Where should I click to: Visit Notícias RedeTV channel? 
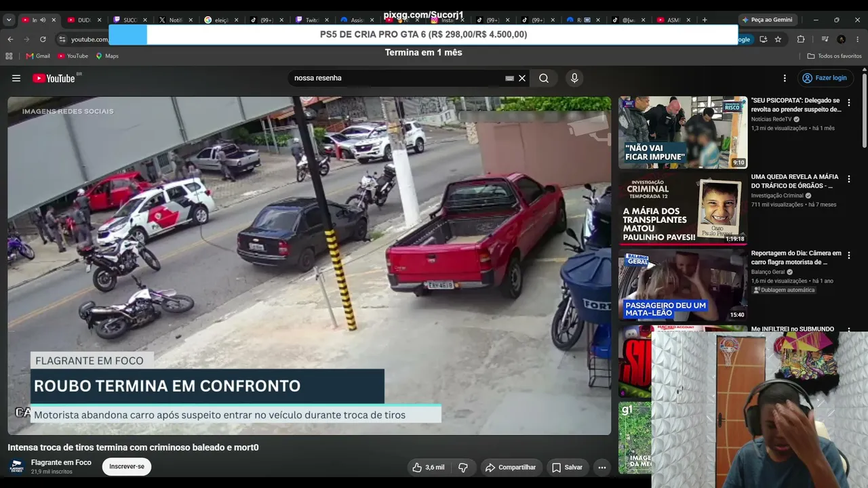[x=771, y=119]
